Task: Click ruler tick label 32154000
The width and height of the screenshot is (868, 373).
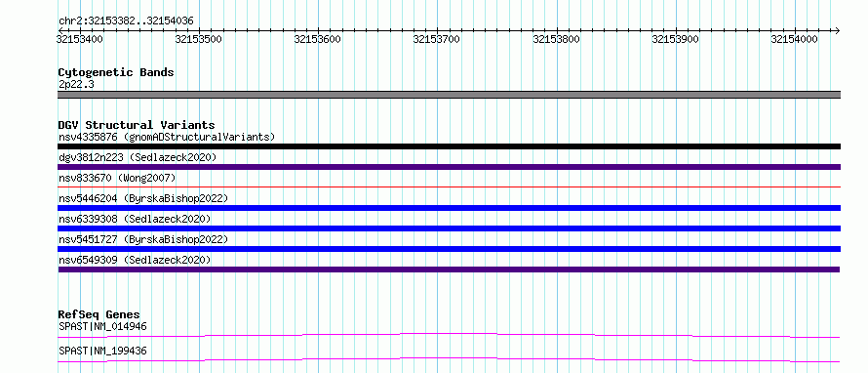Action: (x=795, y=39)
